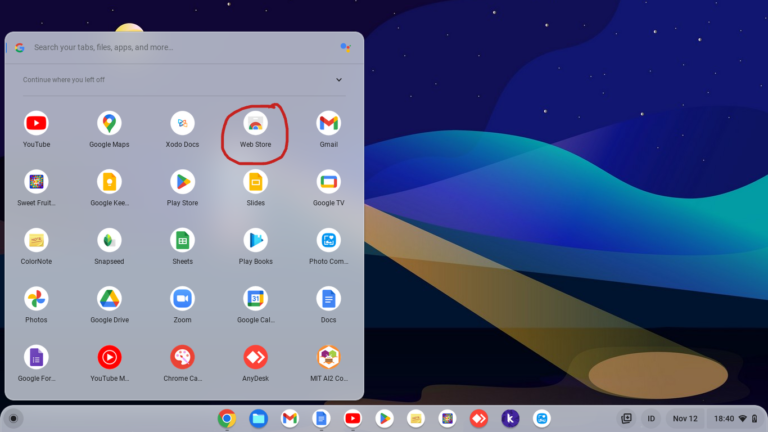Image resolution: width=768 pixels, height=432 pixels.
Task: Click the Google logo in search bar
Action: click(x=20, y=48)
